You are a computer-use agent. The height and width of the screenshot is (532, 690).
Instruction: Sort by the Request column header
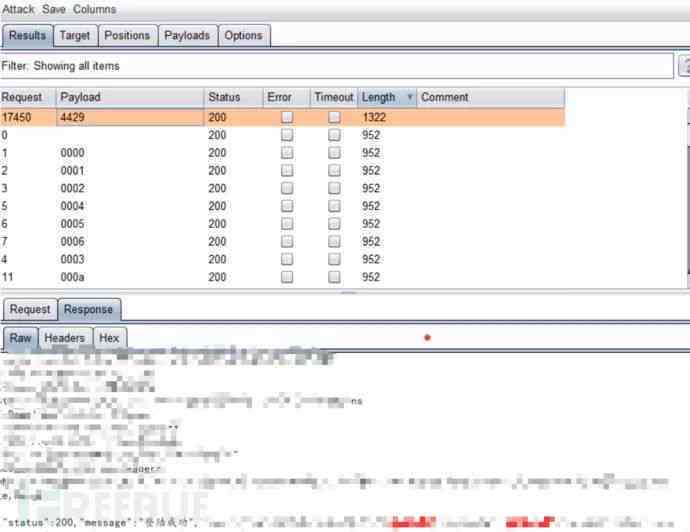coord(28,97)
